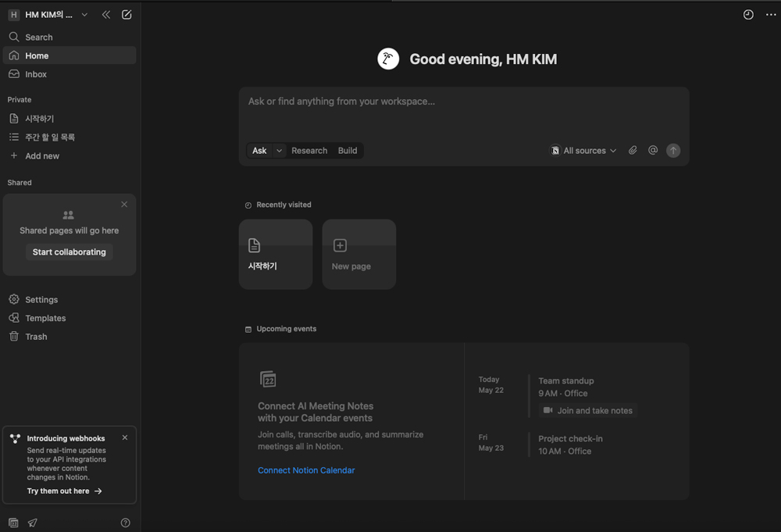Open Templates from the sidebar
Viewport: 781px width, 532px height.
coord(70,318)
